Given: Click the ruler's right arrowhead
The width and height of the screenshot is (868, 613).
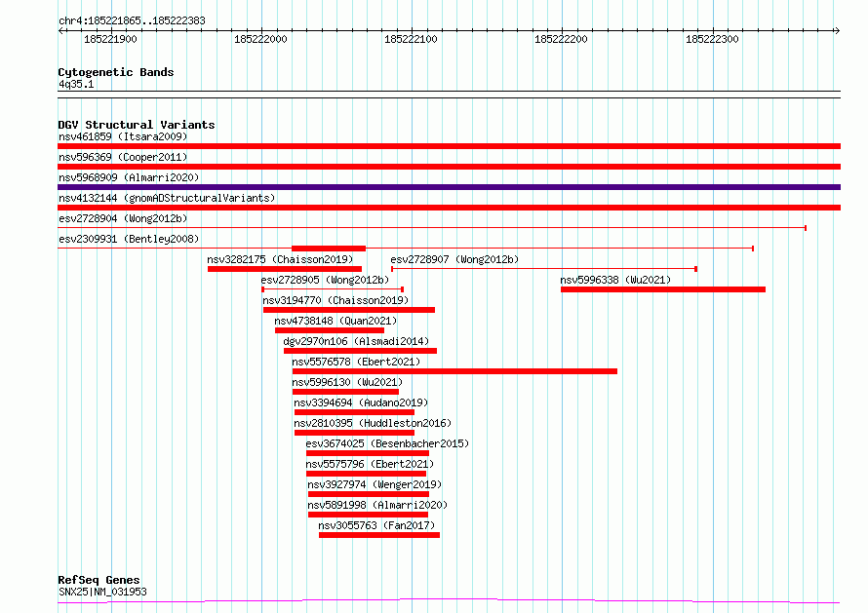Looking at the screenshot, I should point(837,31).
